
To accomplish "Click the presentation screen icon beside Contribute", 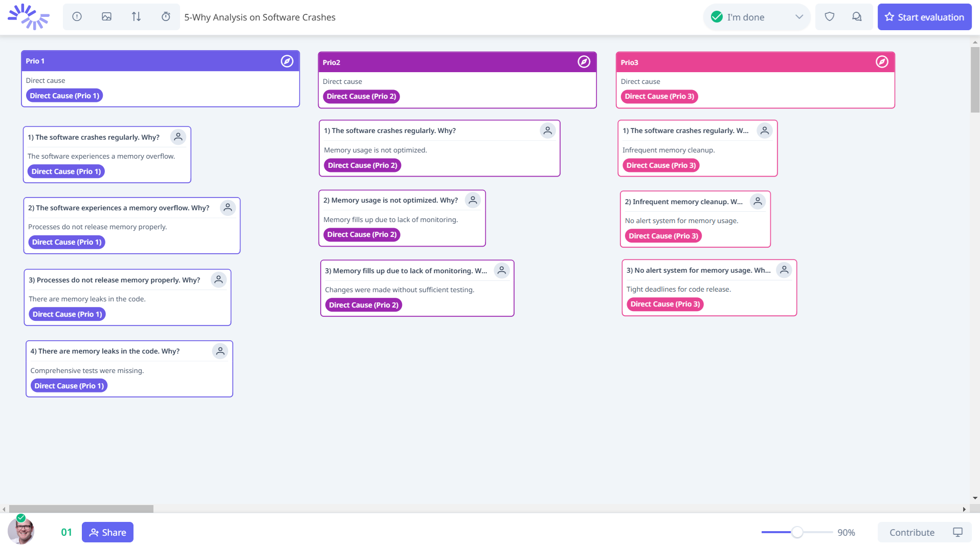I will point(957,532).
